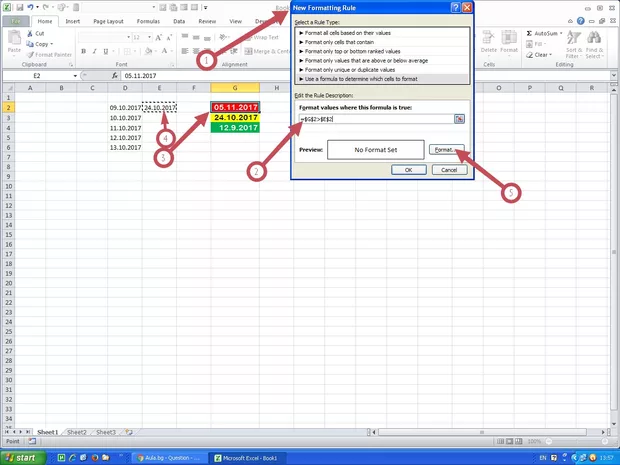Click the Excel Help blue question icon
Screen dimensions: 620x465
pos(580,21)
